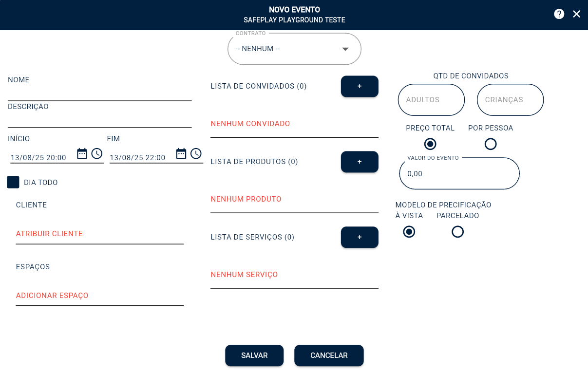The width and height of the screenshot is (588, 372).
Task: Click Adicionar Espaço to add a space
Action: pos(52,296)
